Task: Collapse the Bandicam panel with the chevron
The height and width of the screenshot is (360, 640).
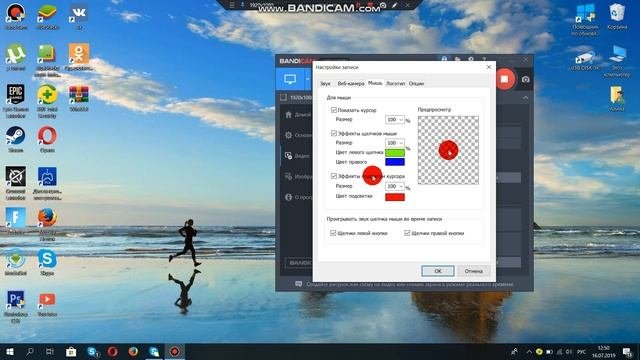Action: pyautogui.click(x=525, y=98)
